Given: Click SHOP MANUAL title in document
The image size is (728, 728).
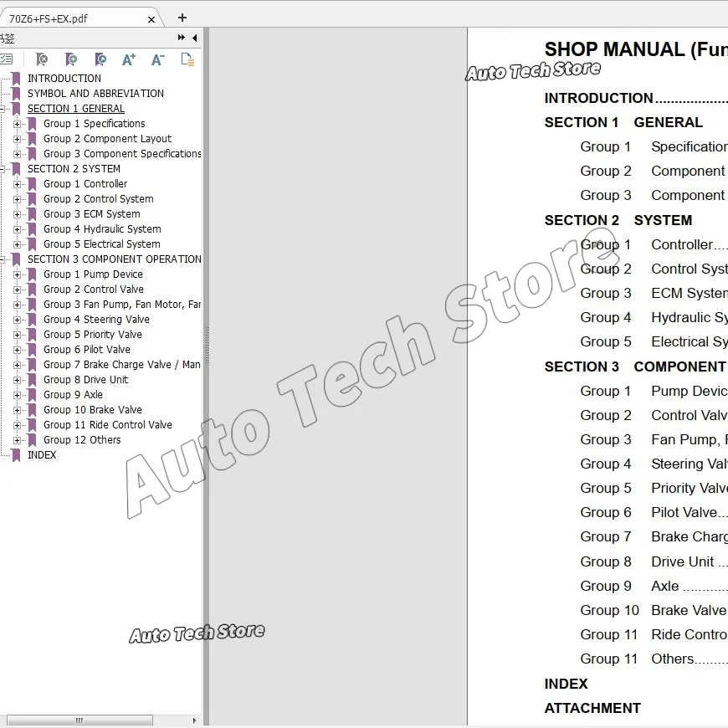Looking at the screenshot, I should click(x=636, y=49).
